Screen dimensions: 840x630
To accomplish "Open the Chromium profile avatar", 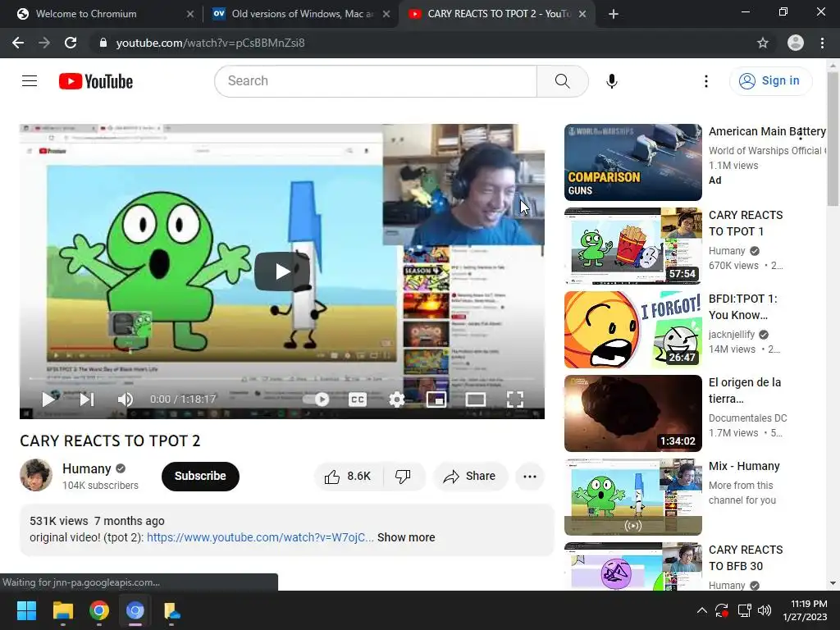I will point(796,43).
